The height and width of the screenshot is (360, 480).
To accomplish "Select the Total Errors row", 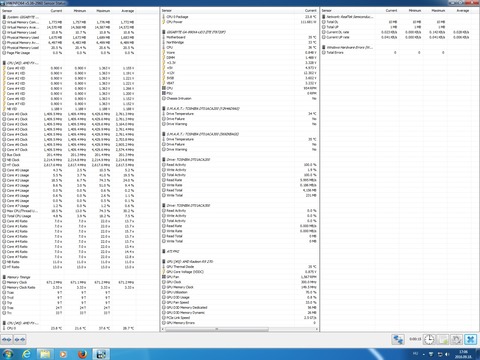I will [x=400, y=53].
